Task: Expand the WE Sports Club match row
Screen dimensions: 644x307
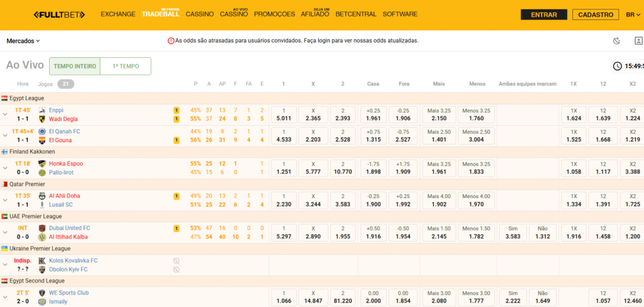Action: tap(5, 298)
